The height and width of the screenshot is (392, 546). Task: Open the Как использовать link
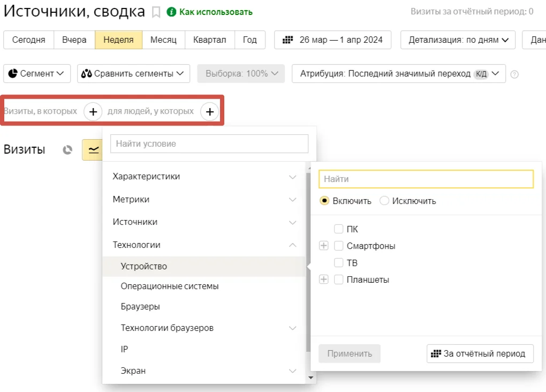click(216, 12)
